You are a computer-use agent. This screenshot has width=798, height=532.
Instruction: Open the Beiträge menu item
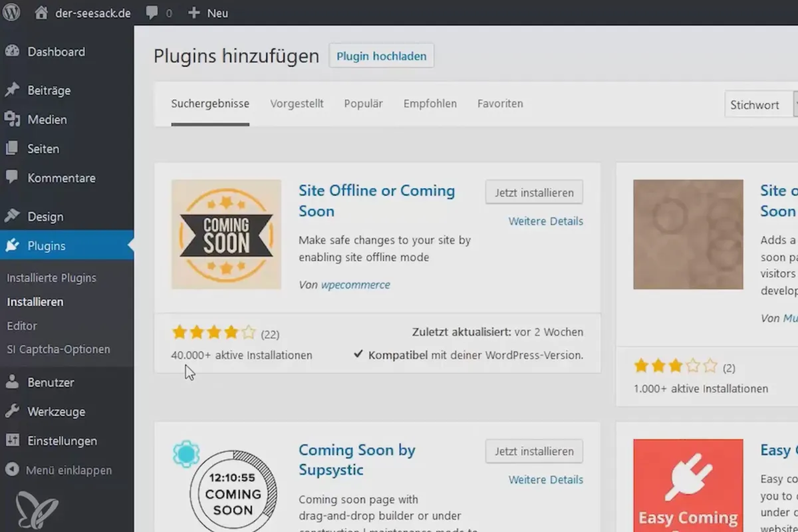49,90
